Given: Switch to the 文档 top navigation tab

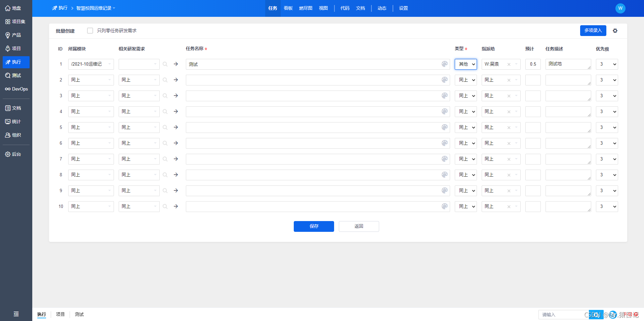Looking at the screenshot, I should (x=360, y=8).
